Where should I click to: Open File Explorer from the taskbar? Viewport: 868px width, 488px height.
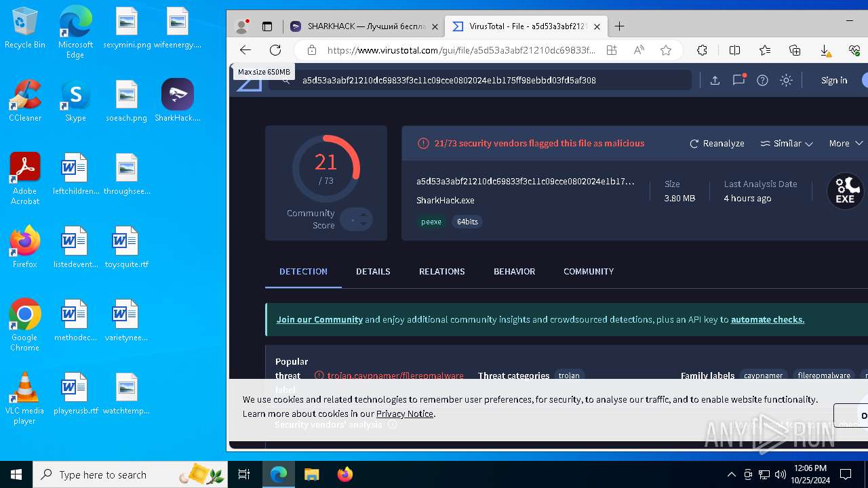tap(311, 474)
